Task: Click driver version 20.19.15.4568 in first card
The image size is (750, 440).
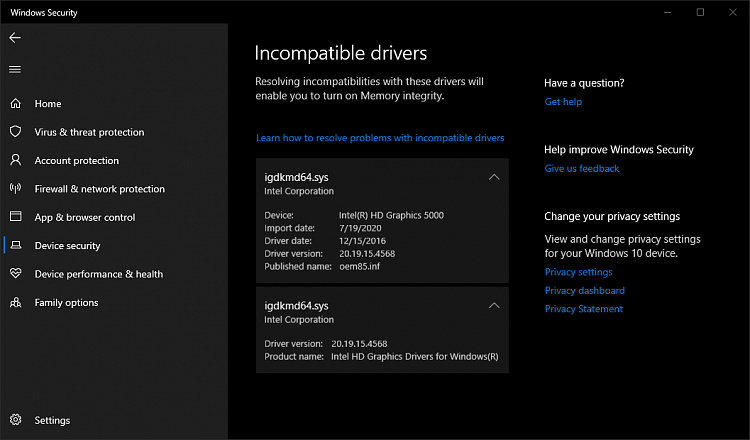Action: 367,253
